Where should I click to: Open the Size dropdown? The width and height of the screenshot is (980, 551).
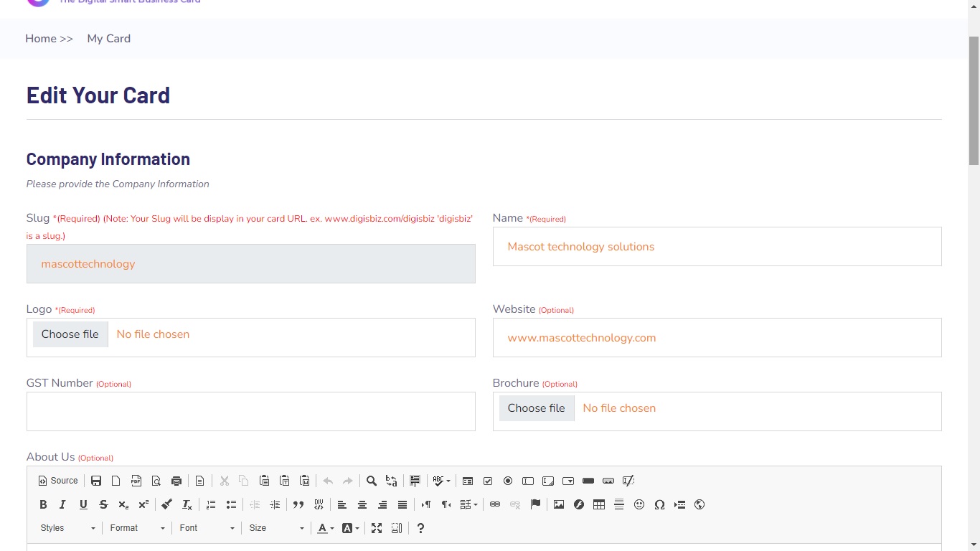(x=276, y=528)
